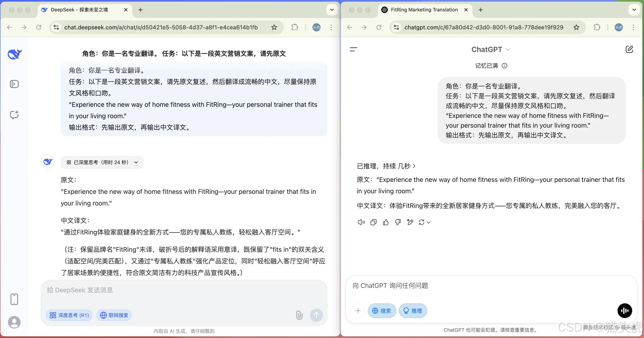
Task: Toggle 联网搜索 web search in DeepSeek
Action: click(x=114, y=315)
